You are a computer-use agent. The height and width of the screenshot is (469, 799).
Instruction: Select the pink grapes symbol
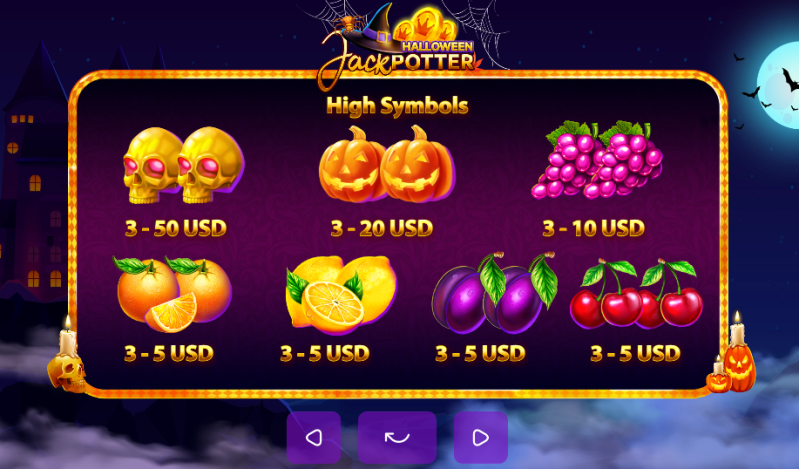coord(597,160)
